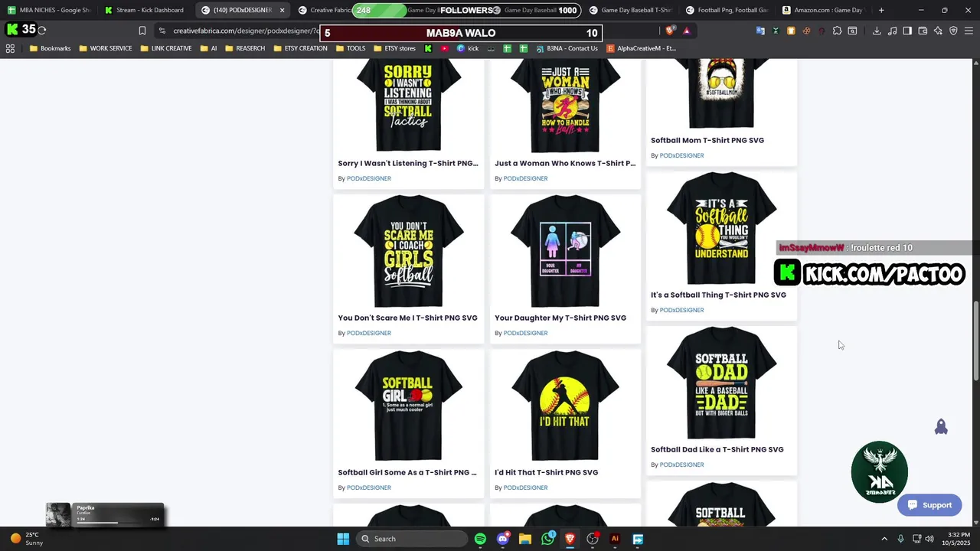Screen dimensions: 980x551
Task: Switch to Amazon.com Game Day tab
Action: (x=823, y=10)
